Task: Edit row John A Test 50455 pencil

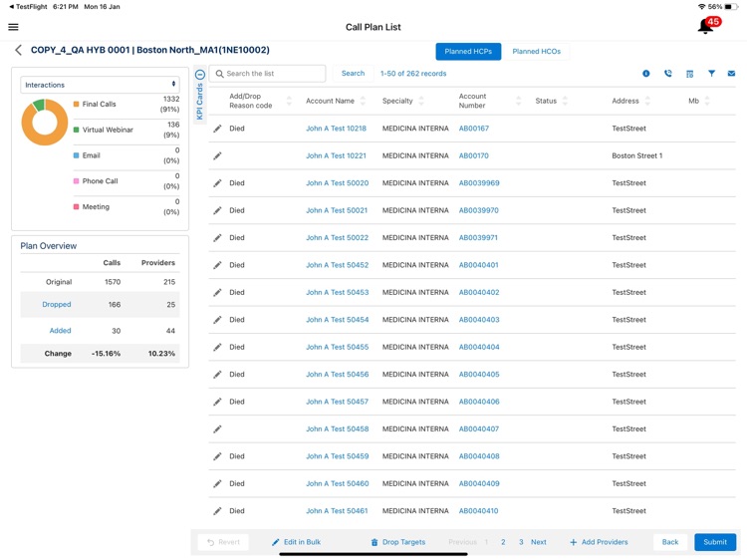Action: click(217, 347)
